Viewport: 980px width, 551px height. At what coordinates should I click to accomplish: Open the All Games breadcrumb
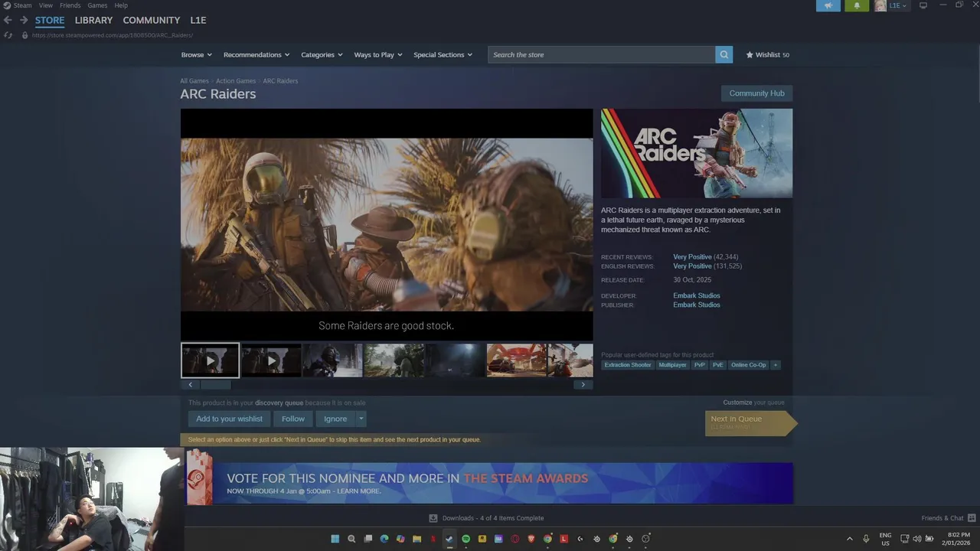point(194,81)
